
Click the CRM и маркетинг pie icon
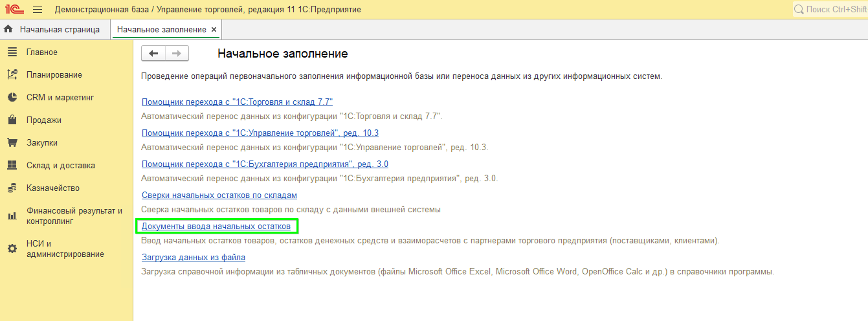pos(12,98)
